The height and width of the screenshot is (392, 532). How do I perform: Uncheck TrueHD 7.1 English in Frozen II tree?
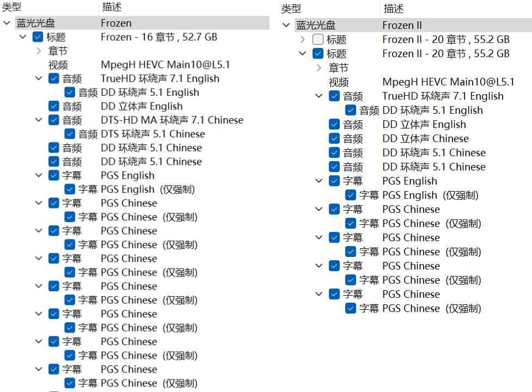[334, 96]
